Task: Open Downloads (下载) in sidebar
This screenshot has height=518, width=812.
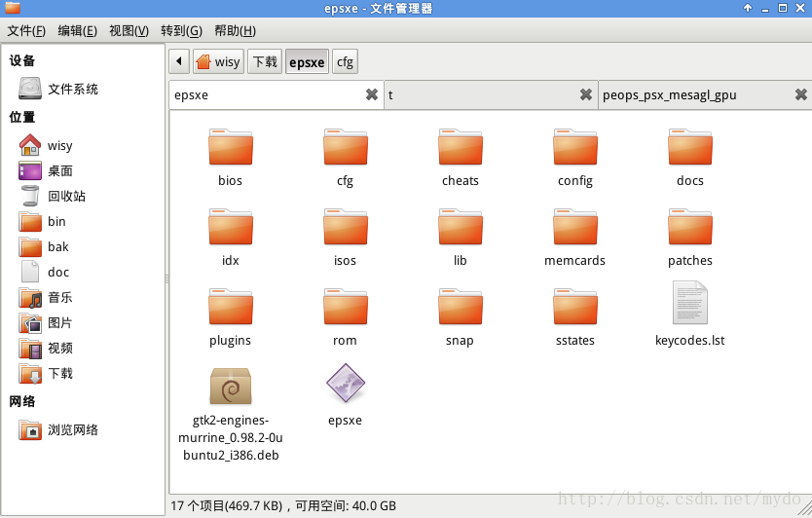Action: [46, 374]
